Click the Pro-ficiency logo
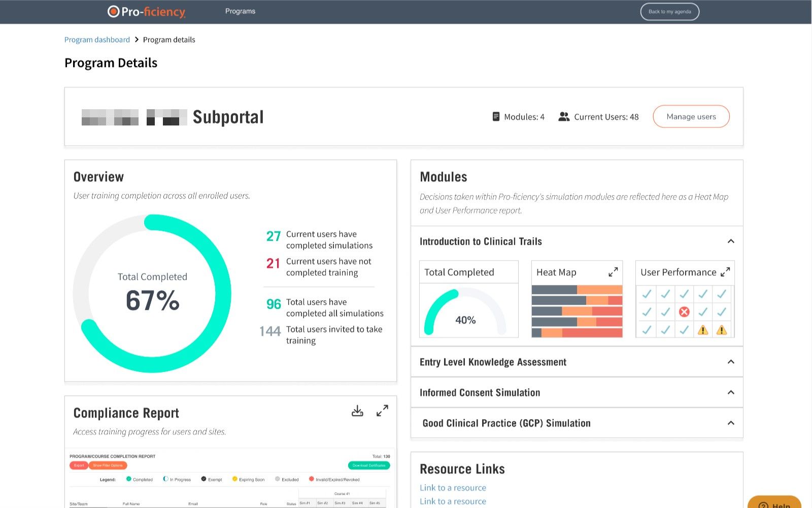Viewport: 812px width, 508px height. point(146,11)
